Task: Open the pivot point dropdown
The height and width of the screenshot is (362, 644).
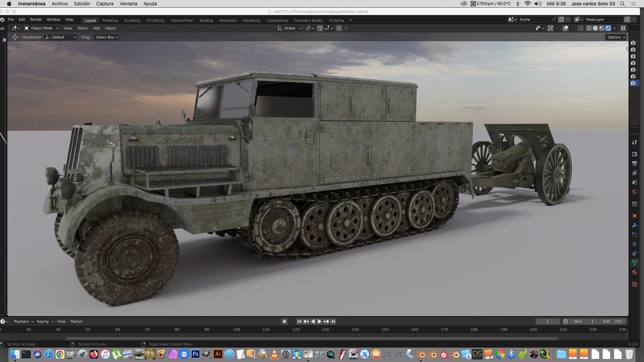Action: pos(310,28)
